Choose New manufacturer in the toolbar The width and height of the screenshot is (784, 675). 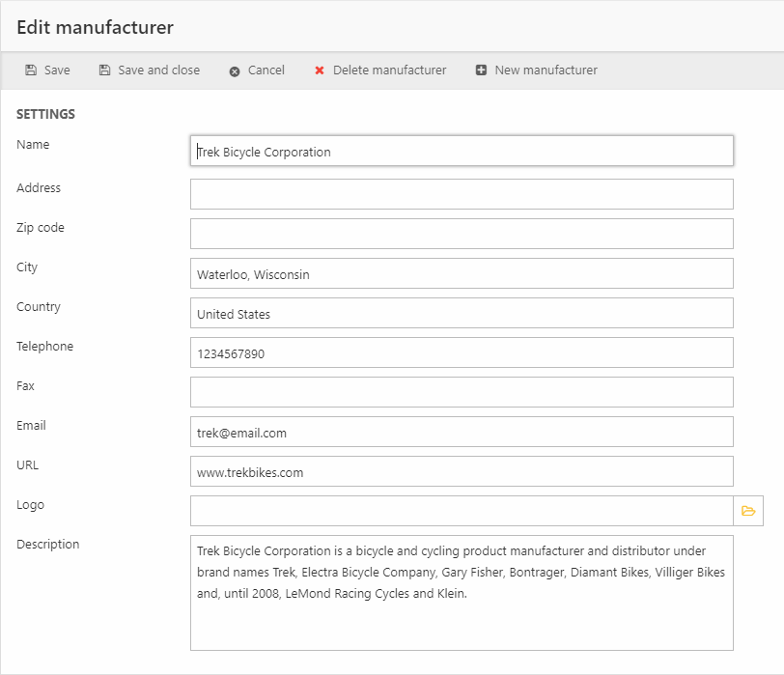[546, 70]
